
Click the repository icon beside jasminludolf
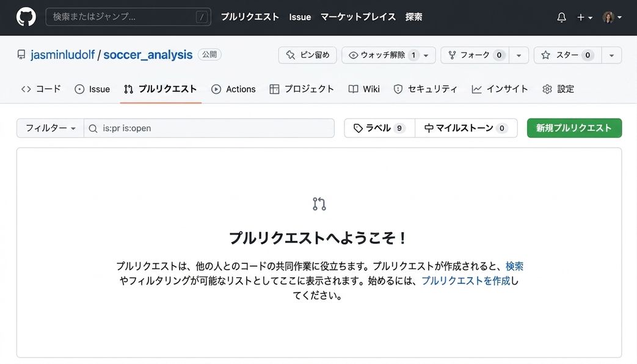21,54
